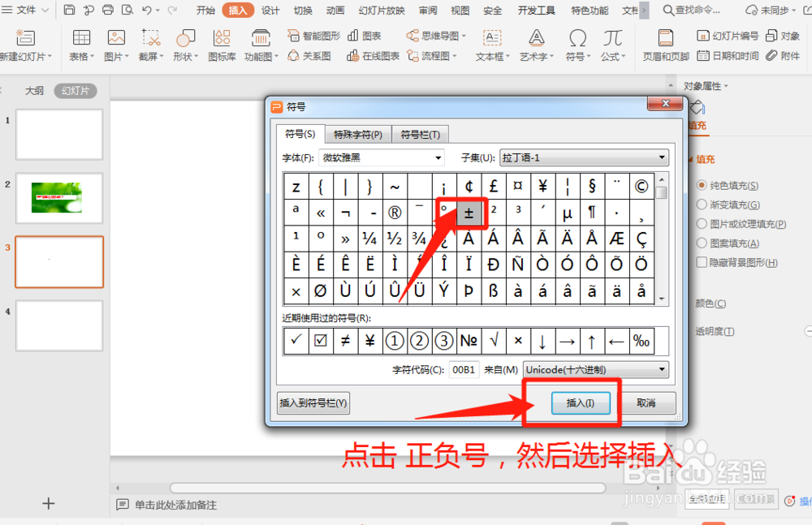
Task: Select the 渐变填充 gradient fill option
Action: pyautogui.click(x=728, y=204)
